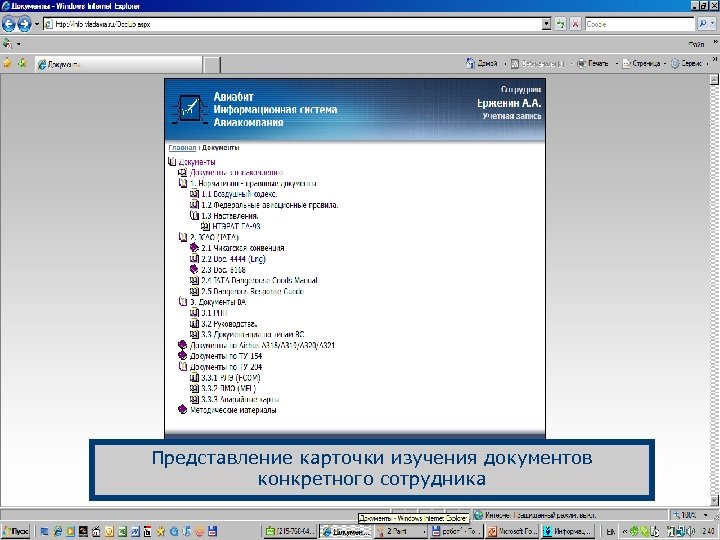The height and width of the screenshot is (540, 720).
Task: Open 1.1 Воздушный кодекс link
Action: click(239, 194)
